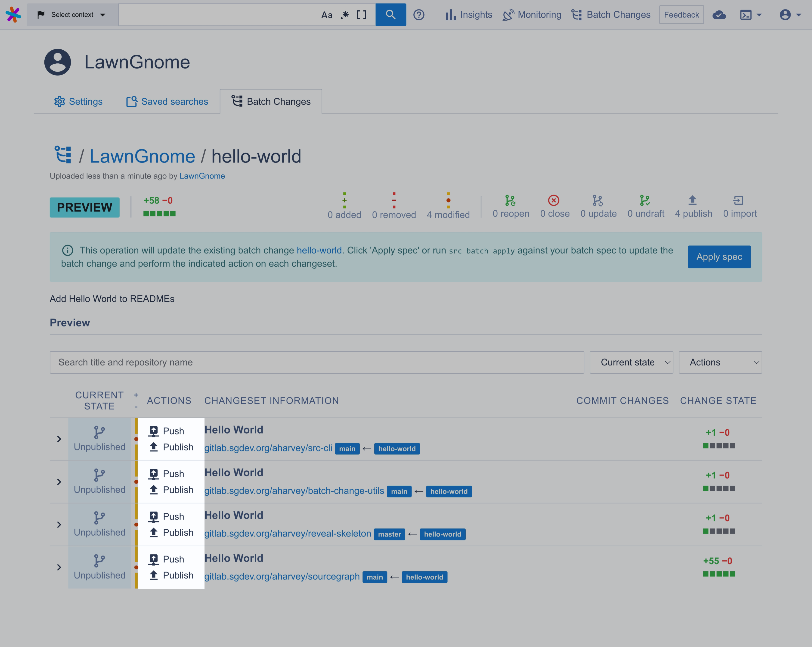The image size is (812, 647).
Task: Open LawnGnome uploader link
Action: point(202,176)
